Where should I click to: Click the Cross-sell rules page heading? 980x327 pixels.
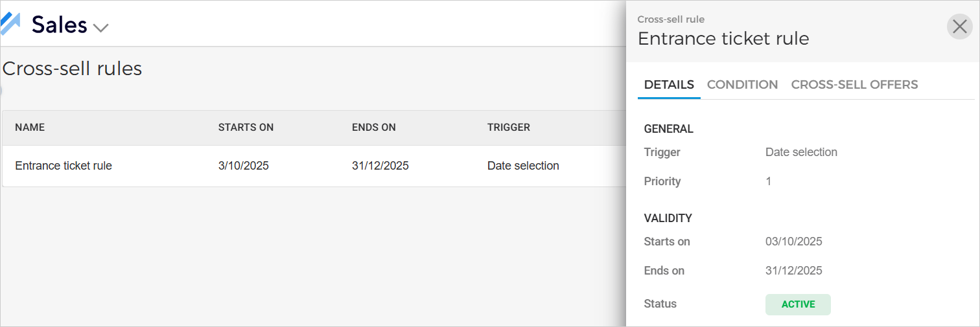pyautogui.click(x=73, y=69)
